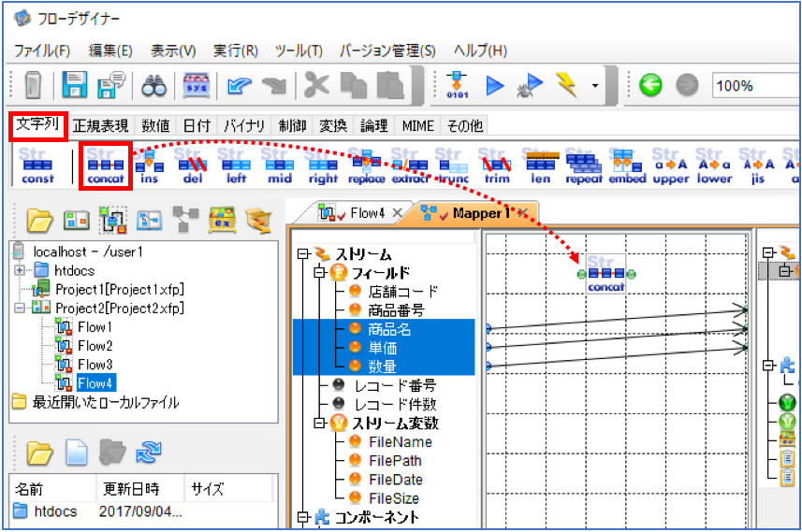Switch to the 日付 tab
This screenshot has height=532, width=802.
197,125
